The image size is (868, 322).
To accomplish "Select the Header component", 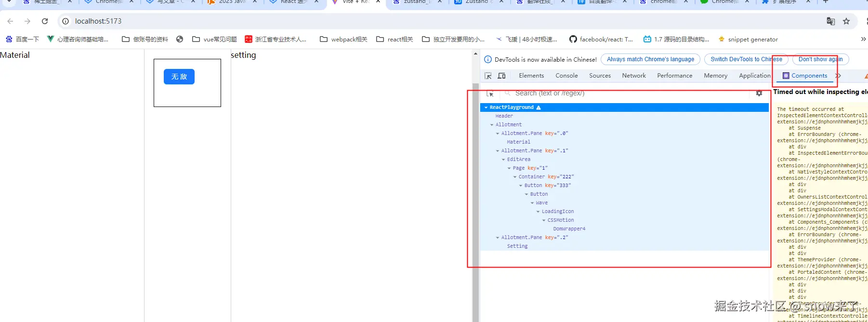I will coord(504,116).
